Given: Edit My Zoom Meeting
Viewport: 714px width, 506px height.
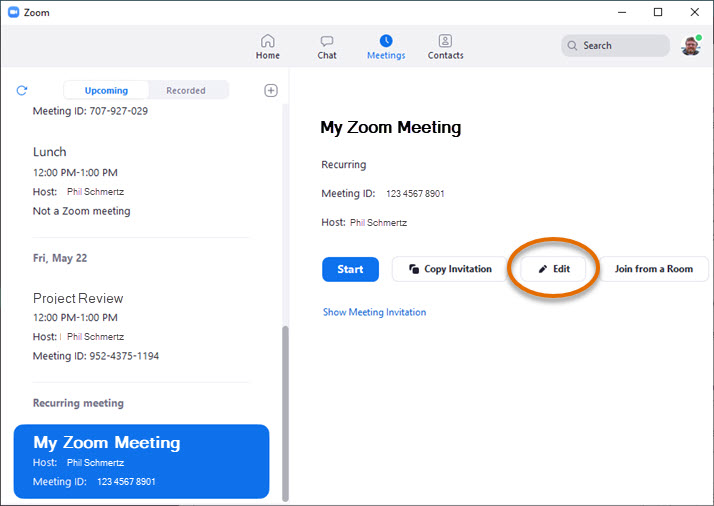Looking at the screenshot, I should coord(553,269).
